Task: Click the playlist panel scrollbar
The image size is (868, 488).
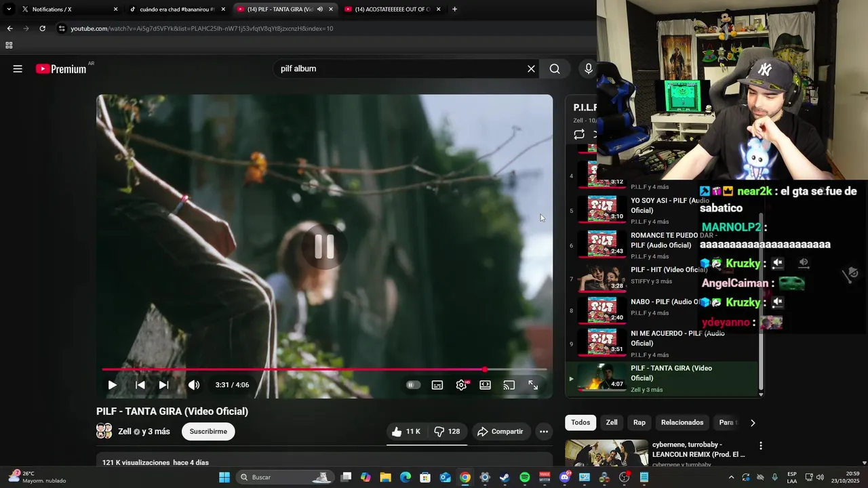Action: [x=761, y=302]
